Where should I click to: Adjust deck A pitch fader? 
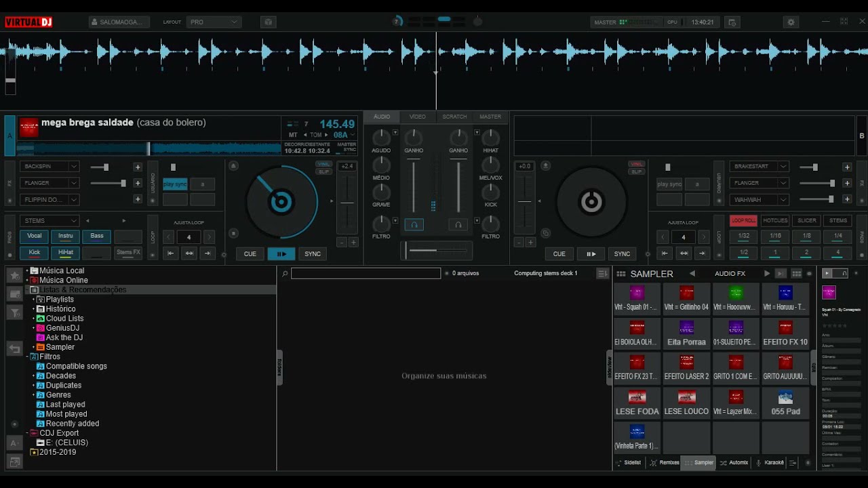point(347,203)
